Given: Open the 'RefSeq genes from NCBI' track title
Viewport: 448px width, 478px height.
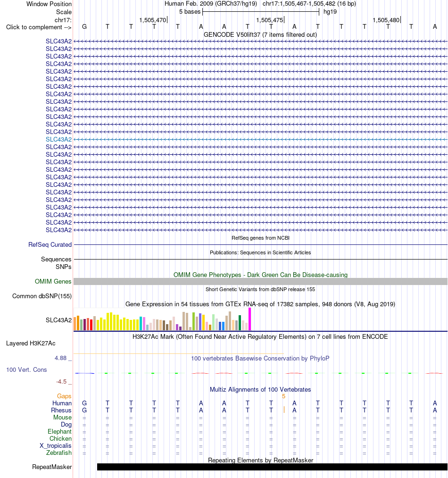Looking at the screenshot, I should pos(260,238).
